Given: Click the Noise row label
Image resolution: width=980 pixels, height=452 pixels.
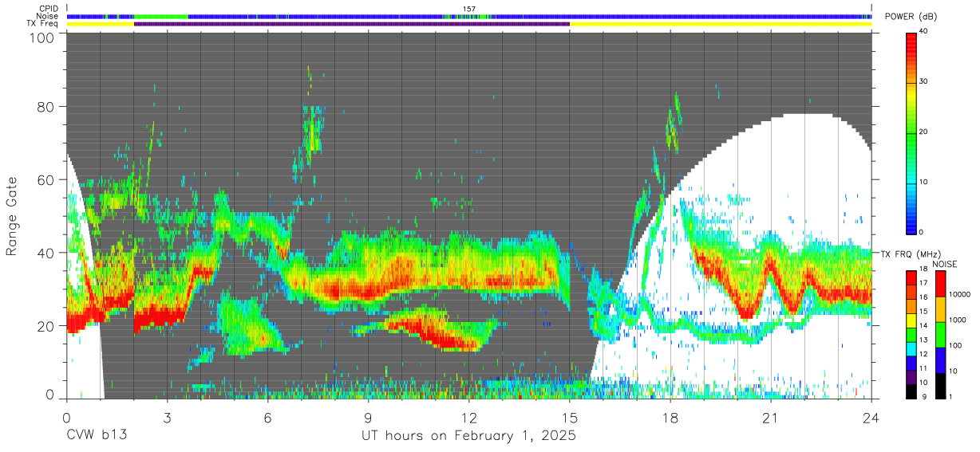Looking at the screenshot, I should click(x=46, y=16).
